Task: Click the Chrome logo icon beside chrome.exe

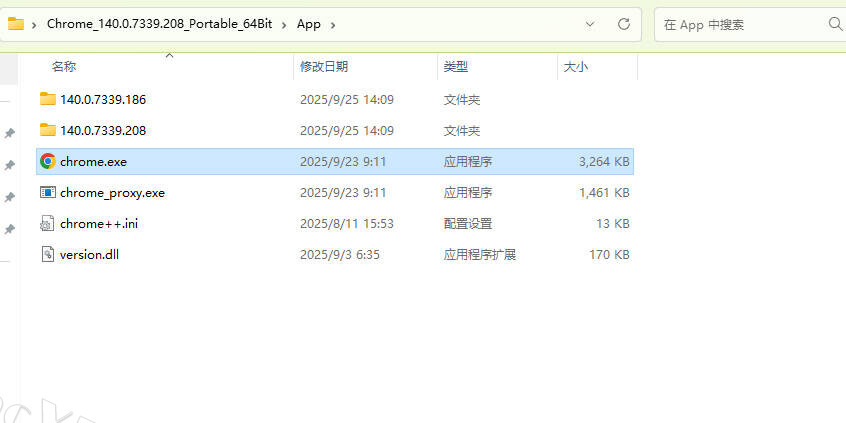Action: (x=47, y=161)
